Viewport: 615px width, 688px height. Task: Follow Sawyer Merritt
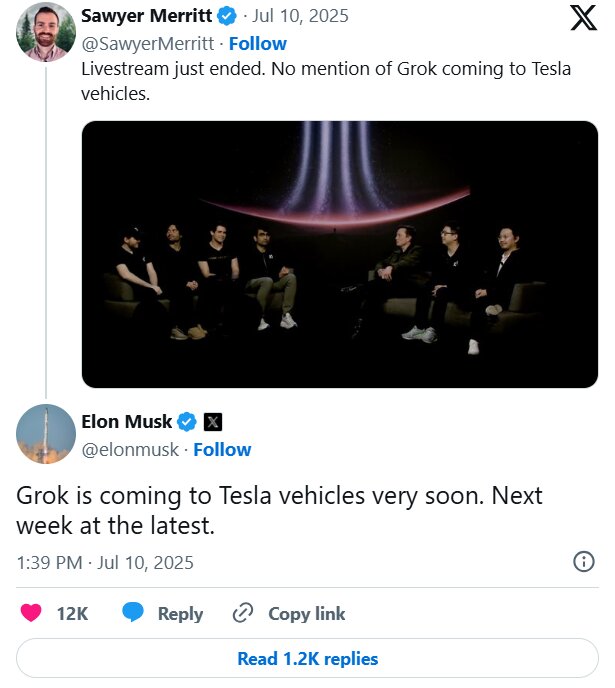coord(257,43)
